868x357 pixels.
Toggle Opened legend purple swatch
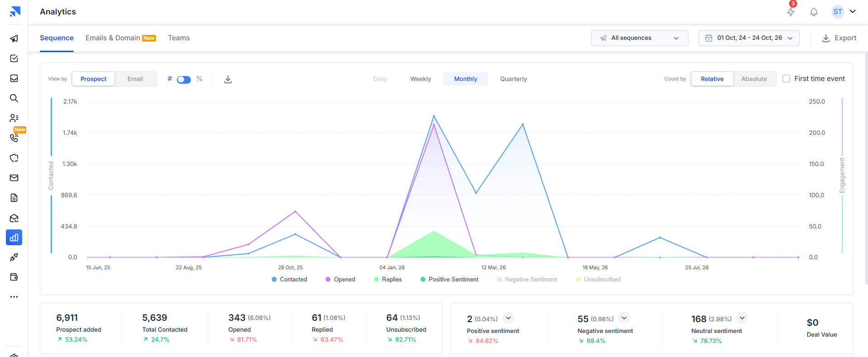328,280
